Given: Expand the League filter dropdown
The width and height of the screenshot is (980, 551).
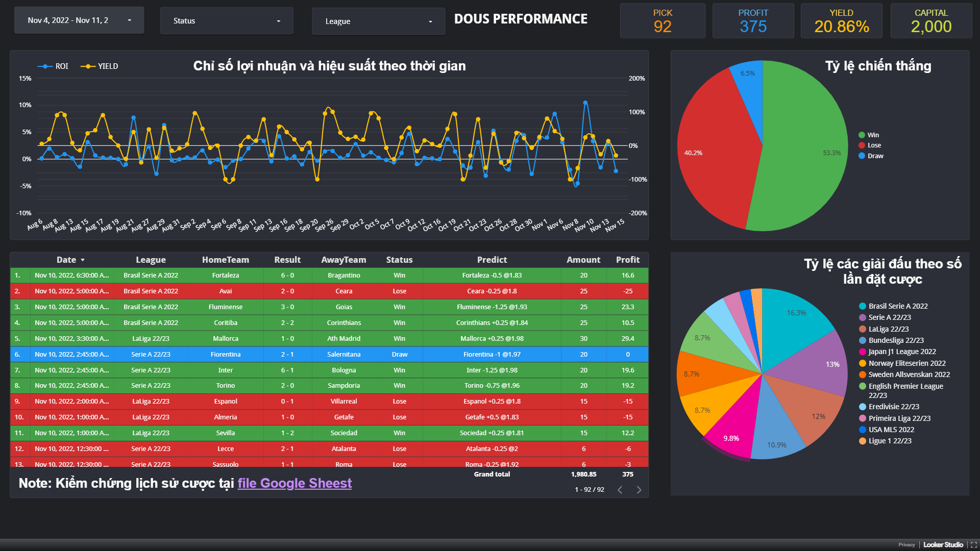Looking at the screenshot, I should pyautogui.click(x=378, y=21).
